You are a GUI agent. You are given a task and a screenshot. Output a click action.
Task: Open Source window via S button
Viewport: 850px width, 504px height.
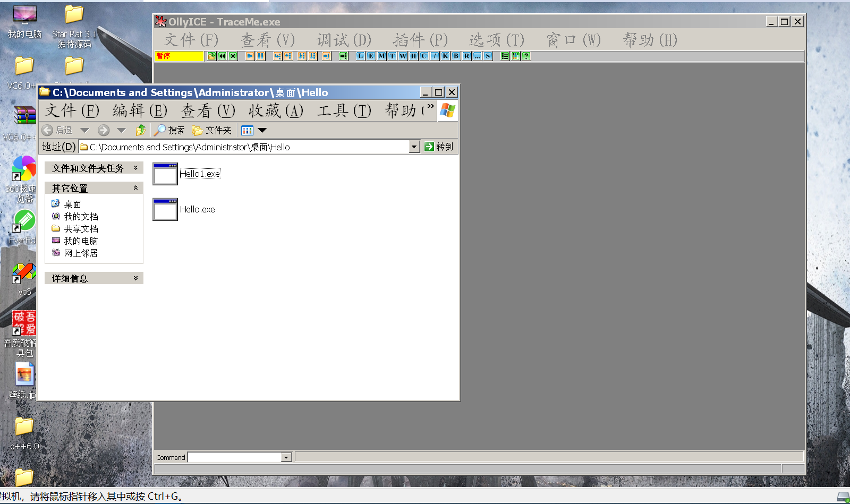pos(488,56)
